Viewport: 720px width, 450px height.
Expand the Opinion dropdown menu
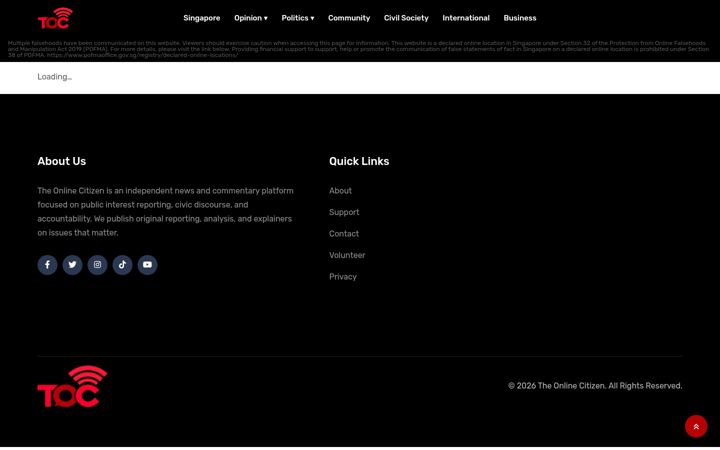[251, 18]
